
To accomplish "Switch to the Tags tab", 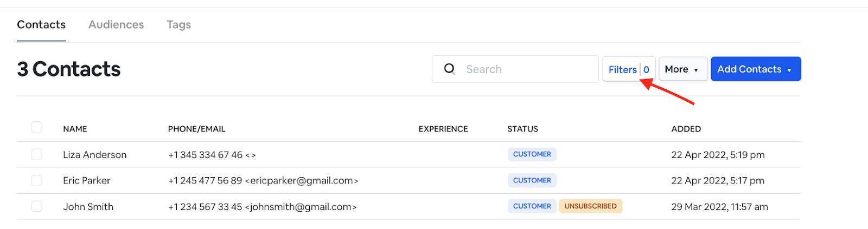I will coord(178,25).
